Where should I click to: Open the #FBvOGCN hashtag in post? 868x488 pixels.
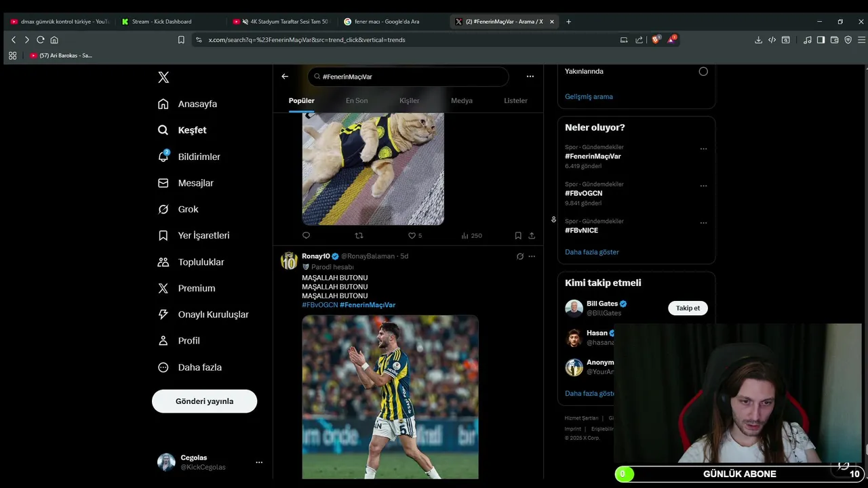click(319, 305)
